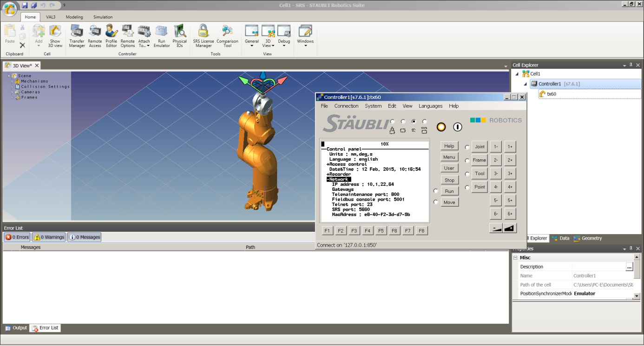The image size is (644, 346).
Task: Open the General view dropdown
Action: click(252, 36)
